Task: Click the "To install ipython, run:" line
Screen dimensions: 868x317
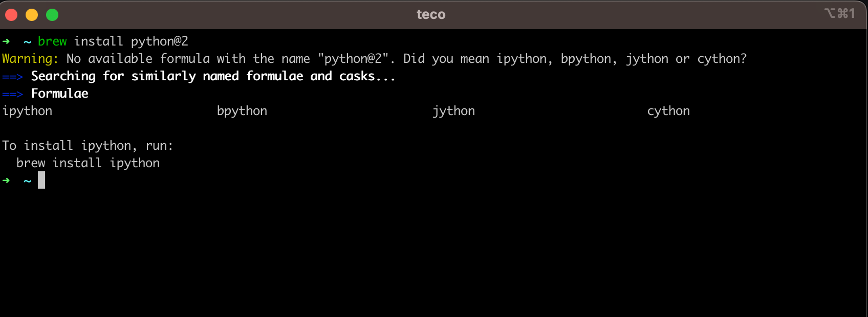Action: click(88, 146)
